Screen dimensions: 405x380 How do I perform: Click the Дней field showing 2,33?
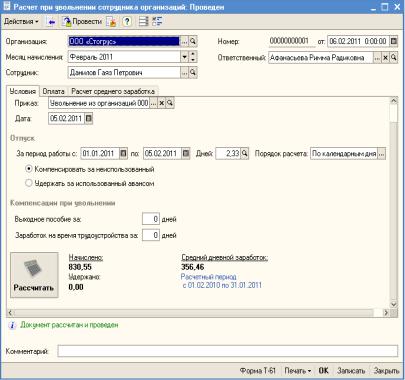tap(228, 153)
